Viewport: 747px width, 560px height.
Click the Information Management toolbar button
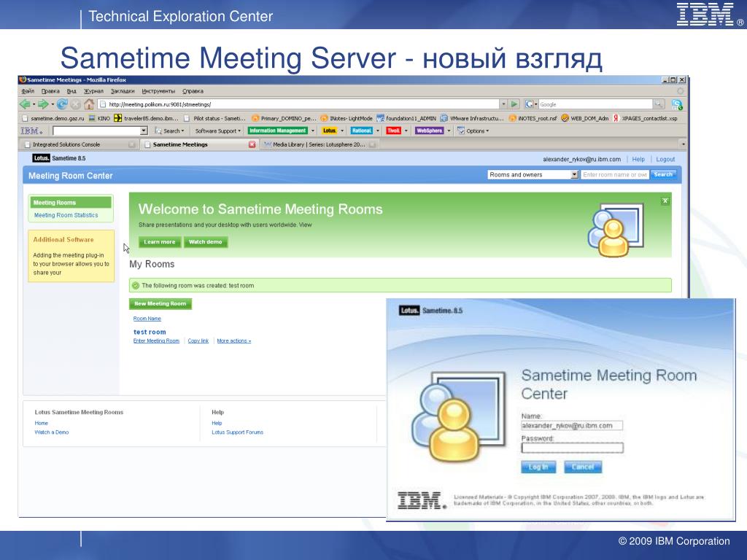(278, 131)
